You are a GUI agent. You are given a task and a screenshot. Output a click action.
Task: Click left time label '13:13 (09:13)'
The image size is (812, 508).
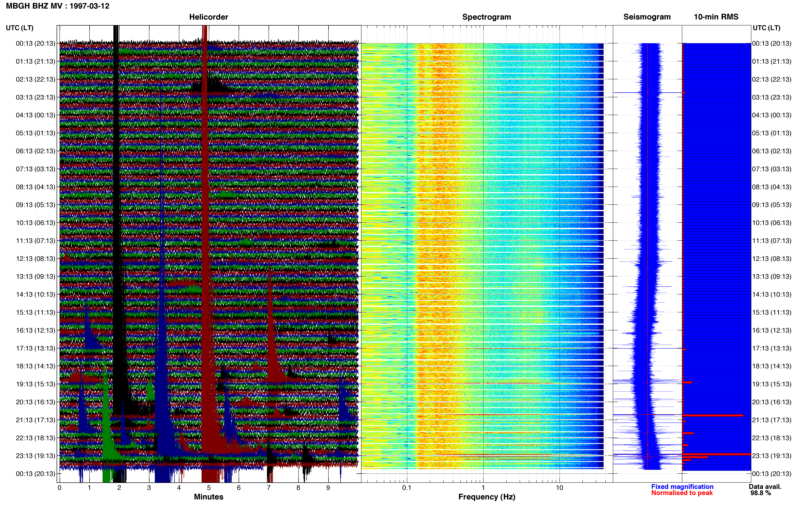click(x=36, y=277)
